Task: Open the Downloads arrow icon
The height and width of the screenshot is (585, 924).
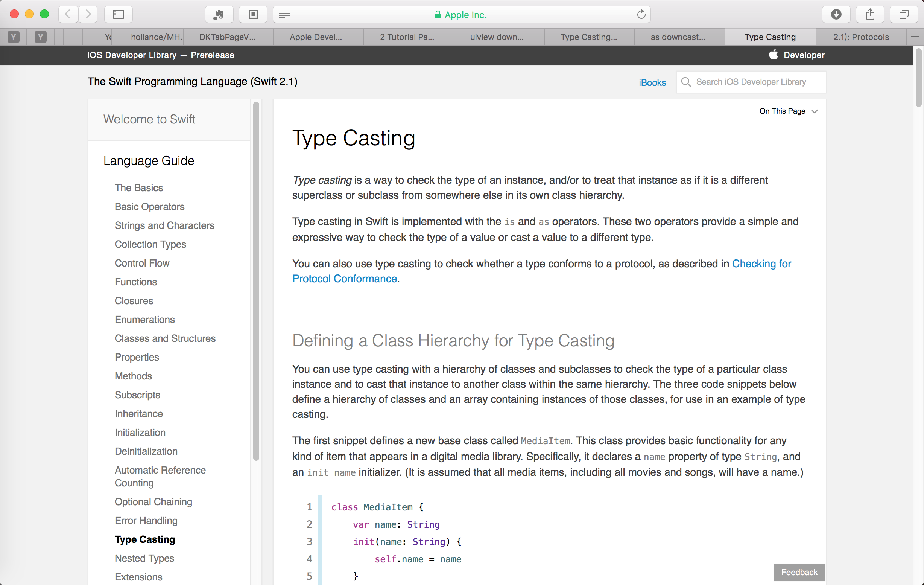Action: tap(836, 14)
